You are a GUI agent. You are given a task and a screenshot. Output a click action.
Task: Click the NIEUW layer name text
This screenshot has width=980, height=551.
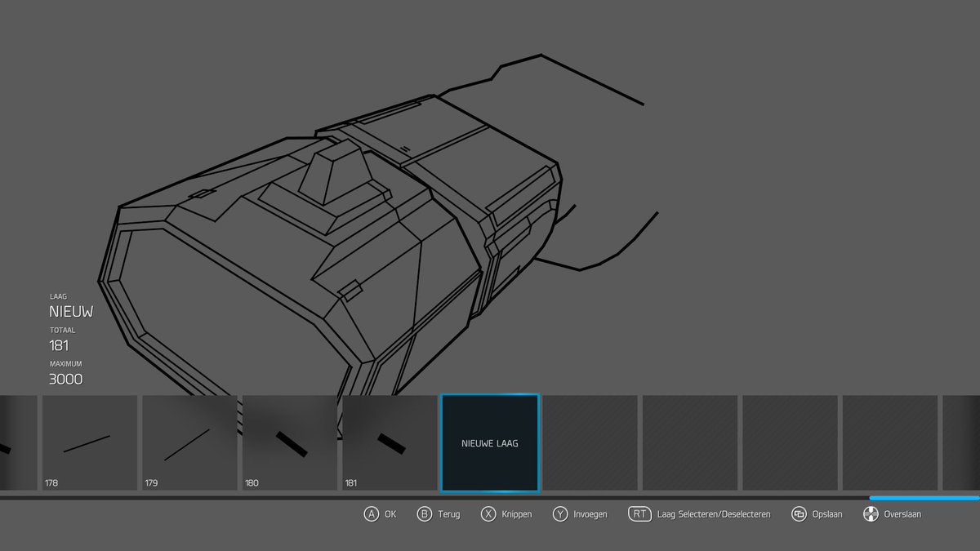coord(71,312)
